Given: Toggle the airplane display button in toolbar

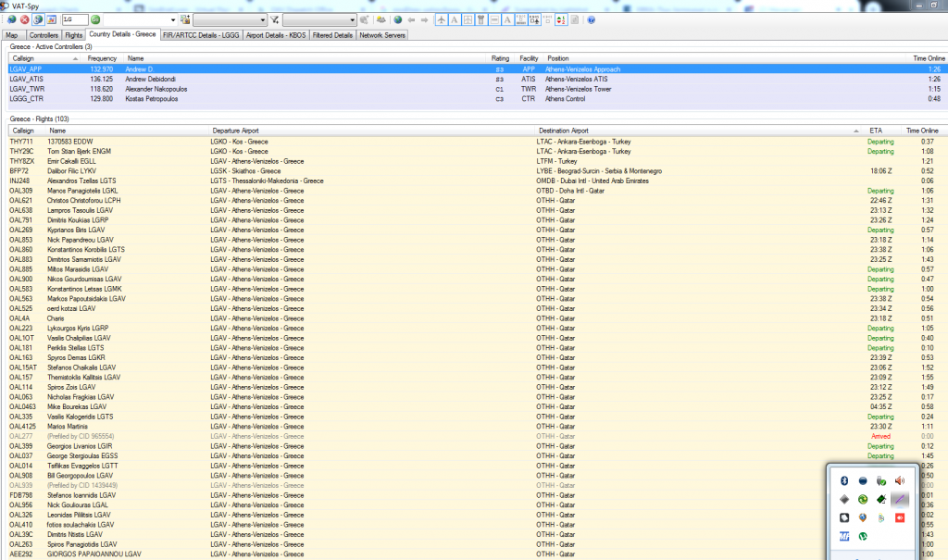Looking at the screenshot, I should click(442, 20).
